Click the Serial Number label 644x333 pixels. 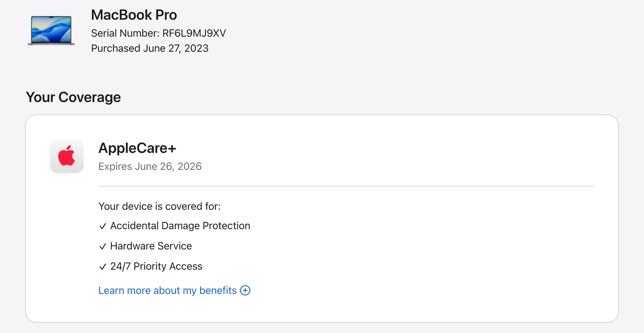click(125, 33)
